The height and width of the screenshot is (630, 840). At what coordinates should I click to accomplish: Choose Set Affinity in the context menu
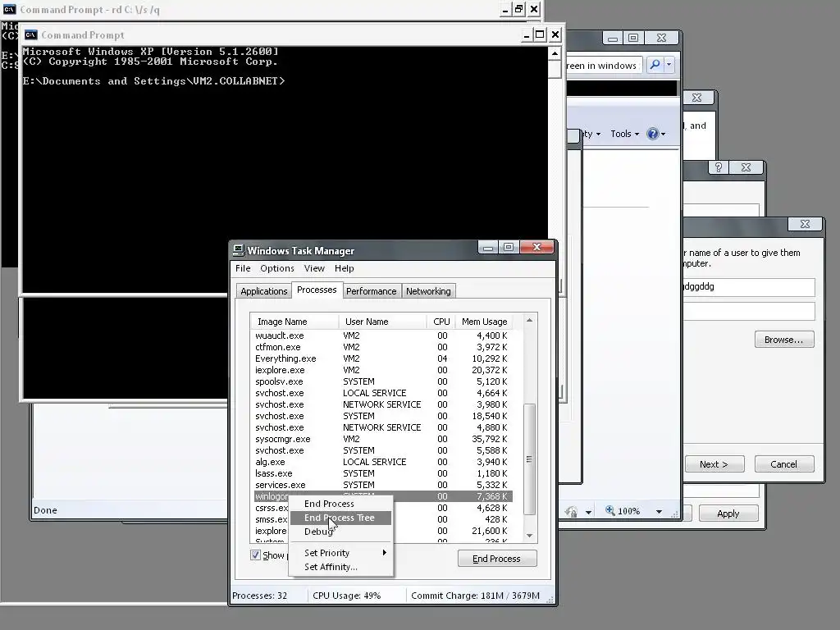coord(340,567)
